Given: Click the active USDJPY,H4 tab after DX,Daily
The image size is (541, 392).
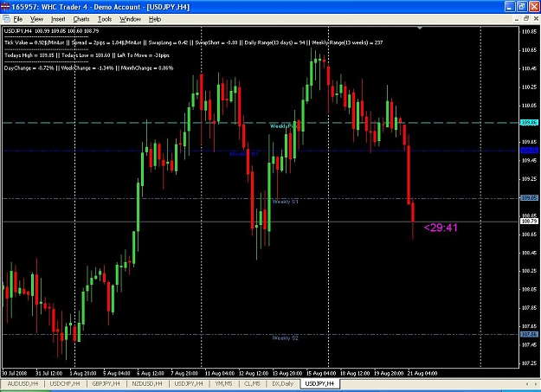Looking at the screenshot, I should pyautogui.click(x=319, y=383).
